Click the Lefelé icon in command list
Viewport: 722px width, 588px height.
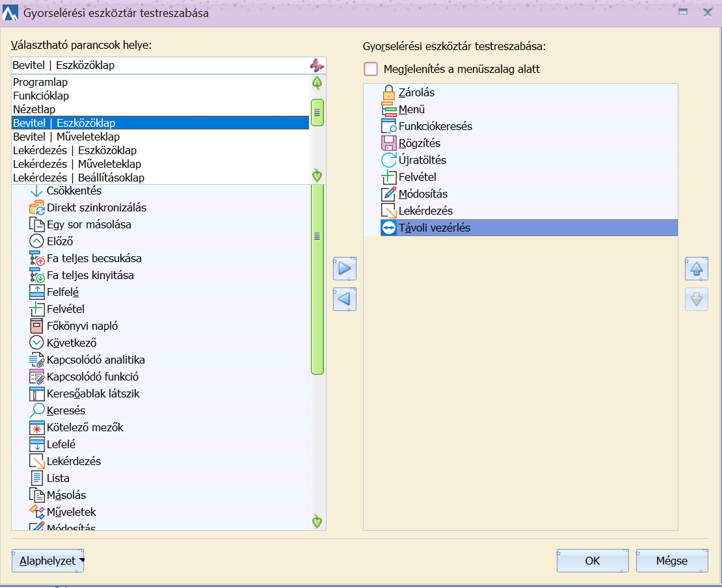point(36,444)
